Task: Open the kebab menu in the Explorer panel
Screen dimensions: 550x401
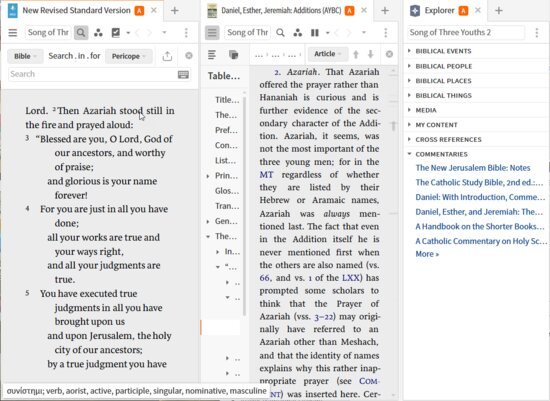Action: 537,33
